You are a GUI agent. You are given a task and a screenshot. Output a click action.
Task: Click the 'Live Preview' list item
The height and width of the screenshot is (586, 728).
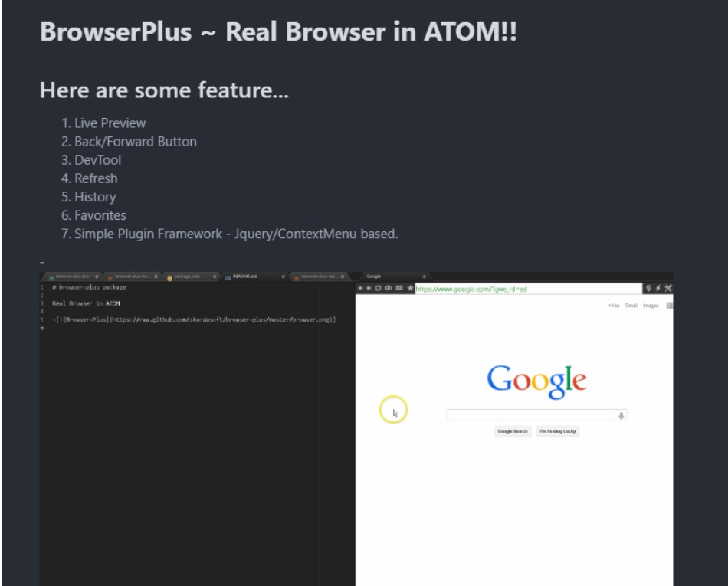click(110, 123)
